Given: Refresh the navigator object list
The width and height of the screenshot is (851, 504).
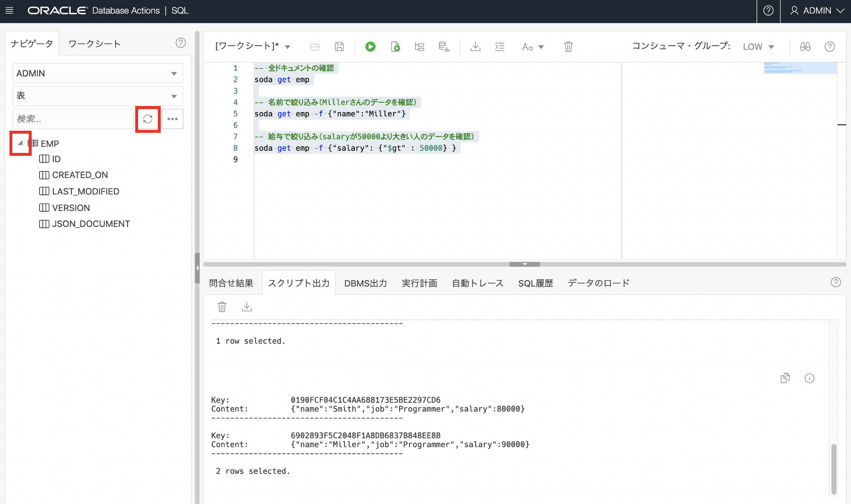Looking at the screenshot, I should (148, 119).
